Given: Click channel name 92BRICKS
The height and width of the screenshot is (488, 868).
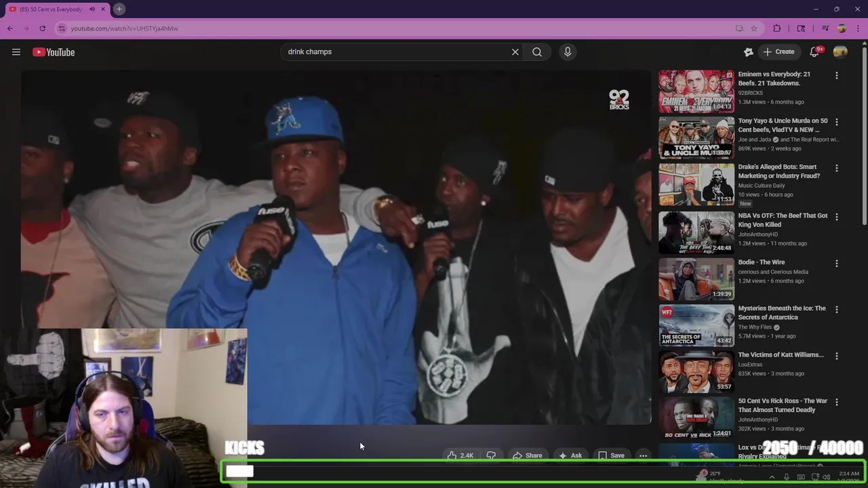Looking at the screenshot, I should [750, 93].
